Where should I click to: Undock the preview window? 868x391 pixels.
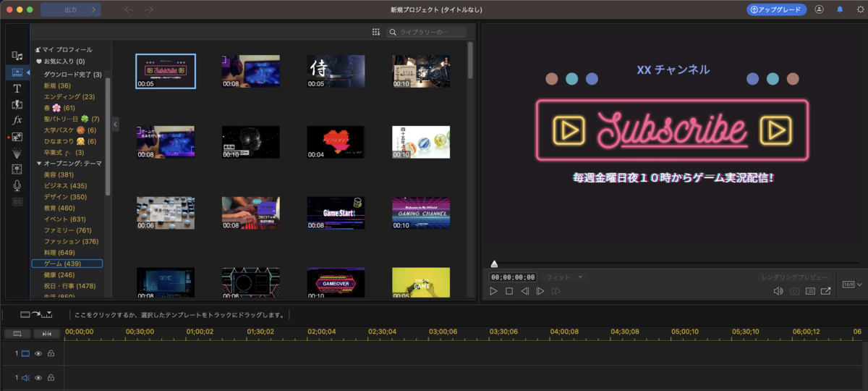pyautogui.click(x=825, y=291)
